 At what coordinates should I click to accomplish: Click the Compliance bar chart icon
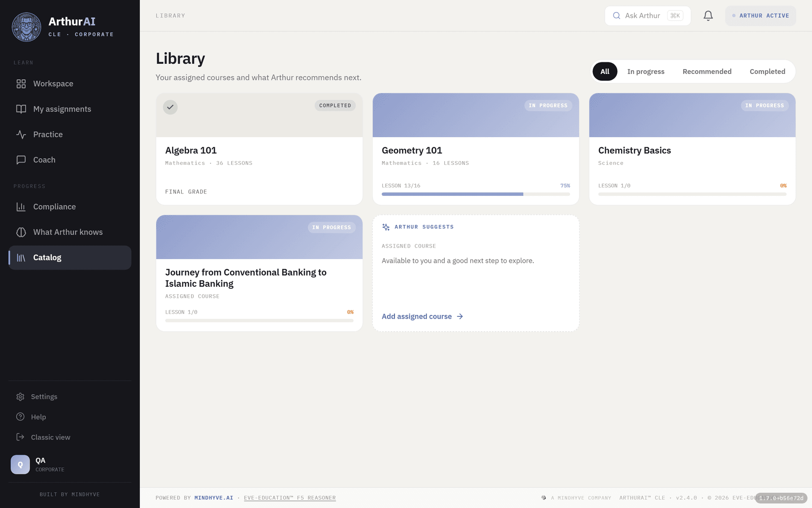[21, 207]
